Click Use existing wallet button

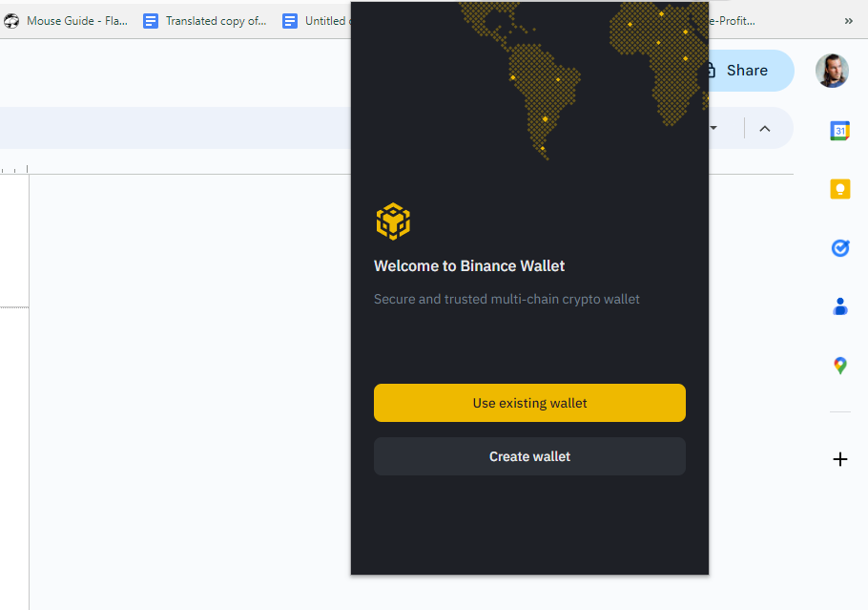[529, 403]
